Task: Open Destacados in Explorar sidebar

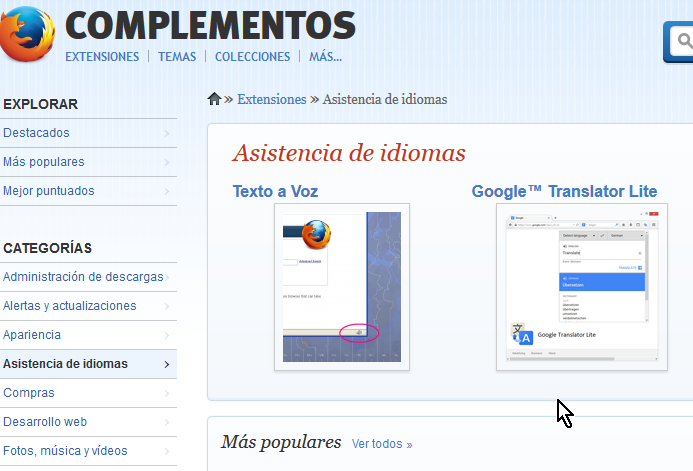Action: (x=88, y=133)
